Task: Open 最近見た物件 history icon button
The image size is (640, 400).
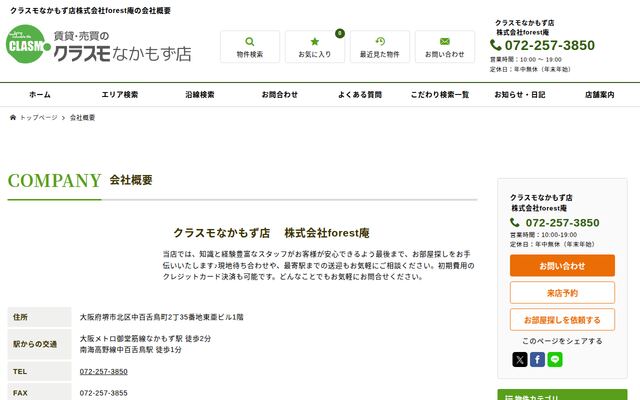Action: pos(380,47)
